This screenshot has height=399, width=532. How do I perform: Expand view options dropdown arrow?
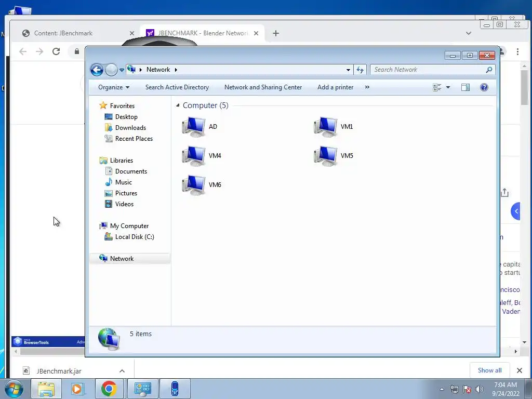point(448,87)
